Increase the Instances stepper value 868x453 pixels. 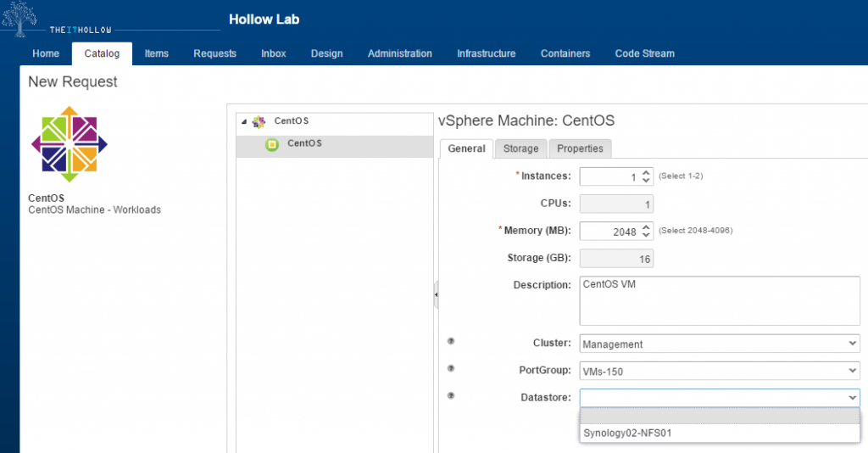pyautogui.click(x=646, y=172)
